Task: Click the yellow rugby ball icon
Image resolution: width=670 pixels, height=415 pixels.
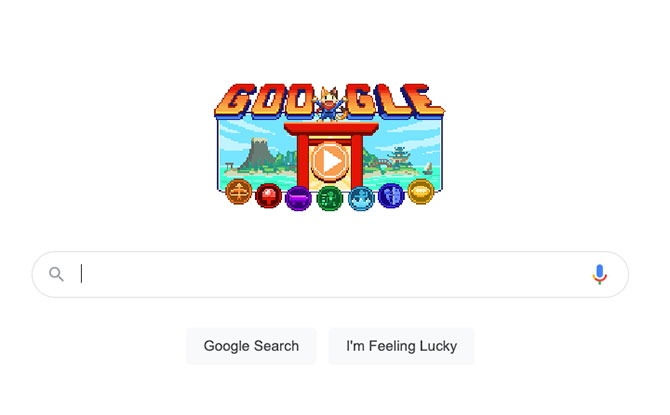Action: (421, 191)
